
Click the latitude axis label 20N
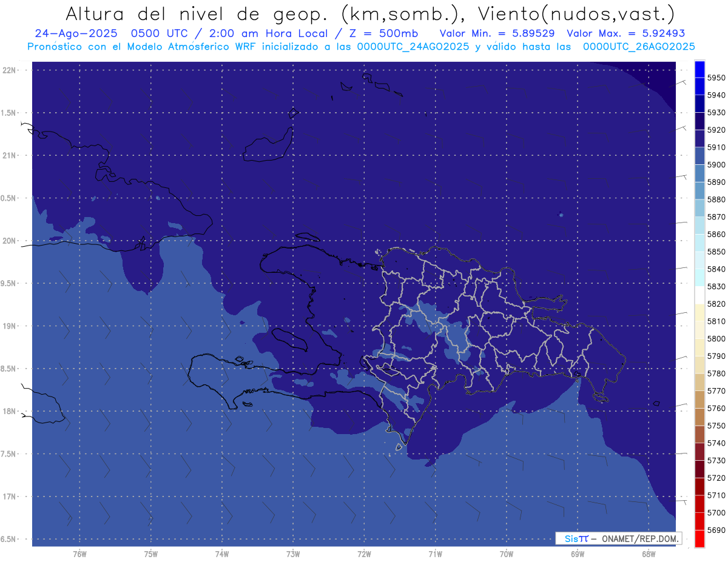pyautogui.click(x=9, y=241)
